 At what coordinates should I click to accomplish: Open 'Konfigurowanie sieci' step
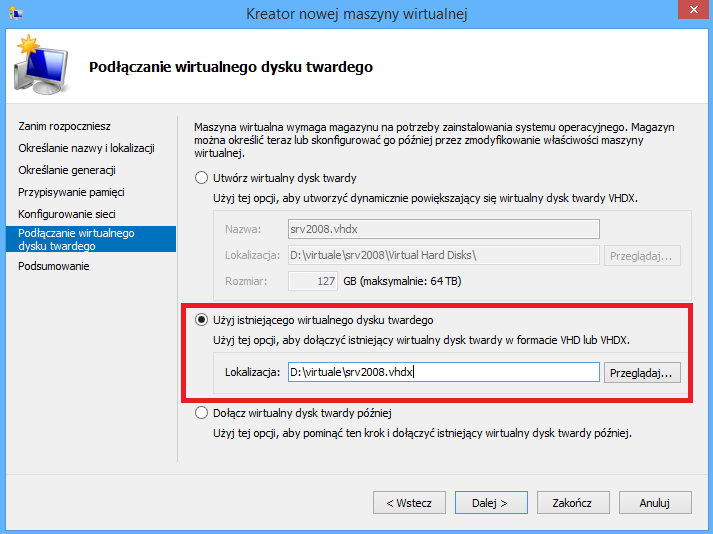pyautogui.click(x=67, y=214)
